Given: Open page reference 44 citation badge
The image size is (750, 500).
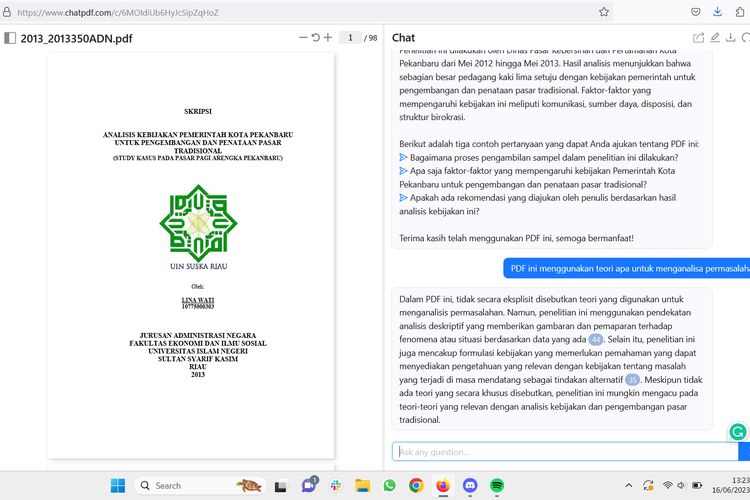Looking at the screenshot, I should [596, 340].
